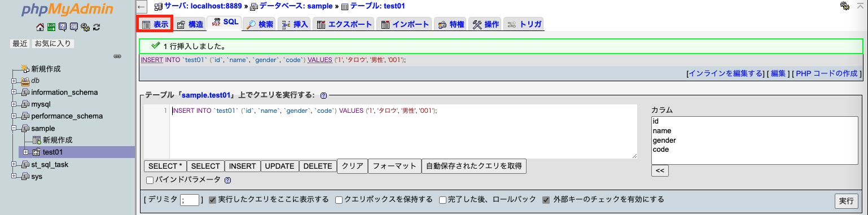Switch to the 挿入 tab
The height and width of the screenshot is (215, 868).
[295, 24]
